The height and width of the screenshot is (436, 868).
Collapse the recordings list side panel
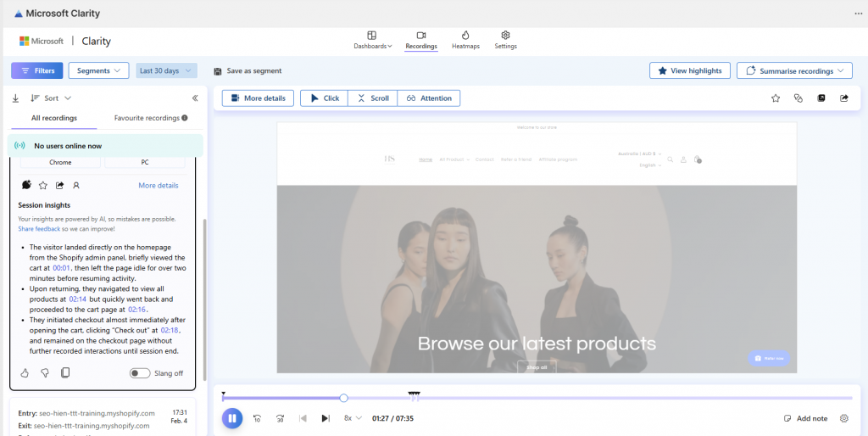click(x=195, y=98)
